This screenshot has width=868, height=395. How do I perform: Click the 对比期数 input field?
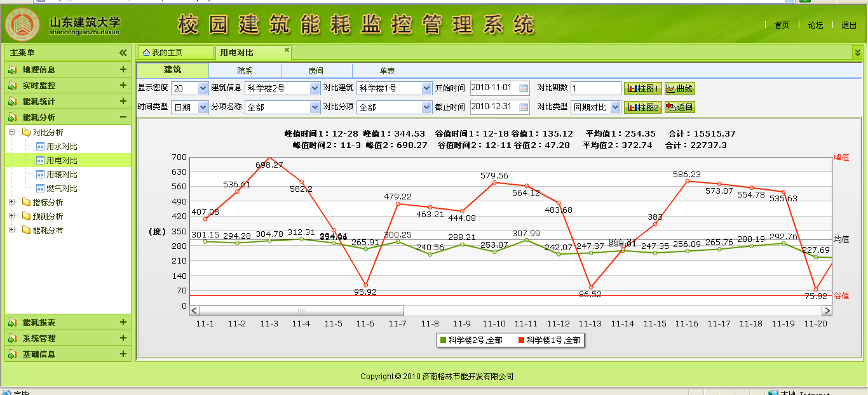pyautogui.click(x=595, y=88)
